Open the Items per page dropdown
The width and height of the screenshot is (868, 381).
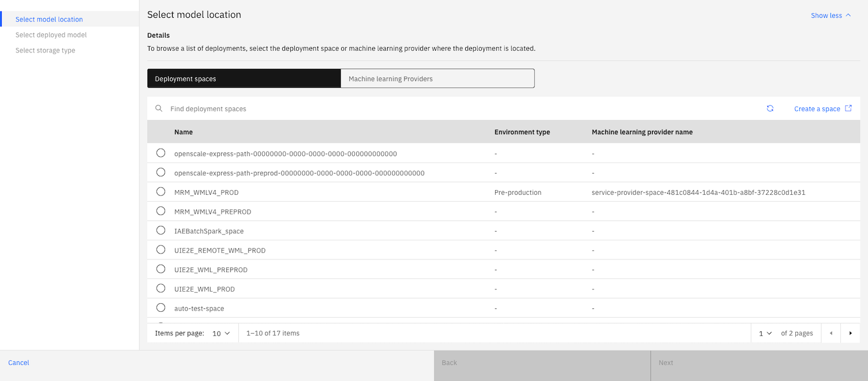(x=222, y=333)
